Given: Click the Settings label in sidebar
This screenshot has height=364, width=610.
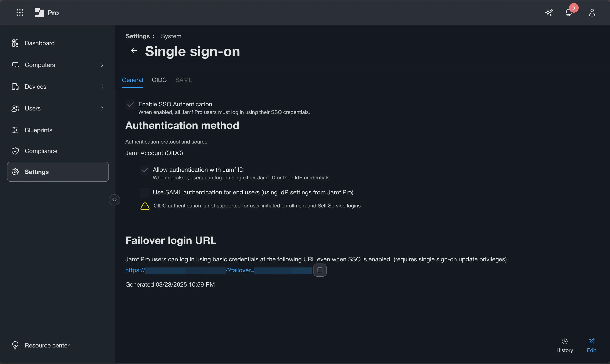Looking at the screenshot, I should 37,172.
